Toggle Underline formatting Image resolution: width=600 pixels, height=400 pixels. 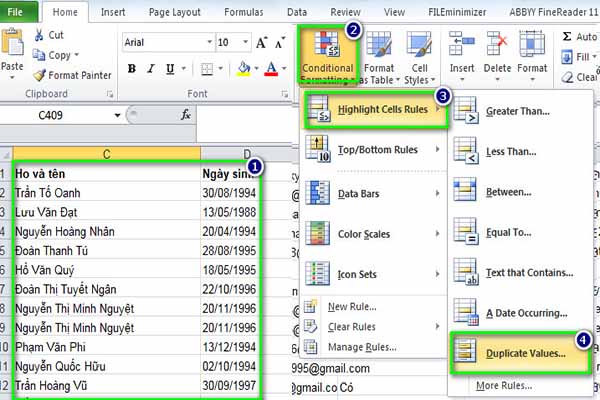170,69
